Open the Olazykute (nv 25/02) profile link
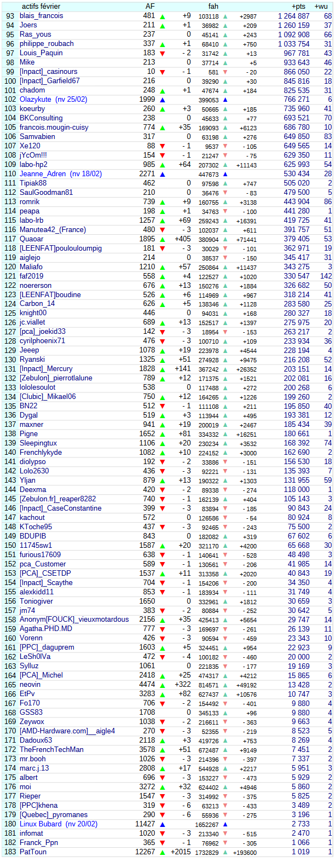Screen dimensions: 335x868 [53, 100]
